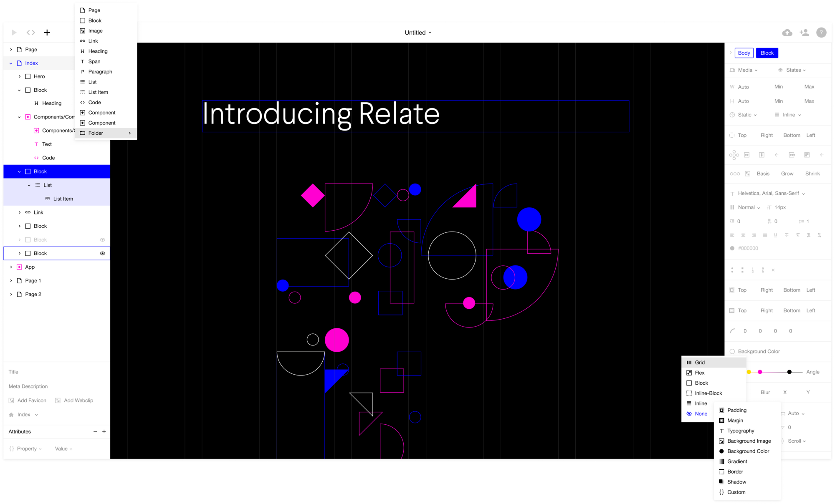Show the hidden greyed-out Block layer
Viewport: 835px width, 504px height.
tap(102, 240)
